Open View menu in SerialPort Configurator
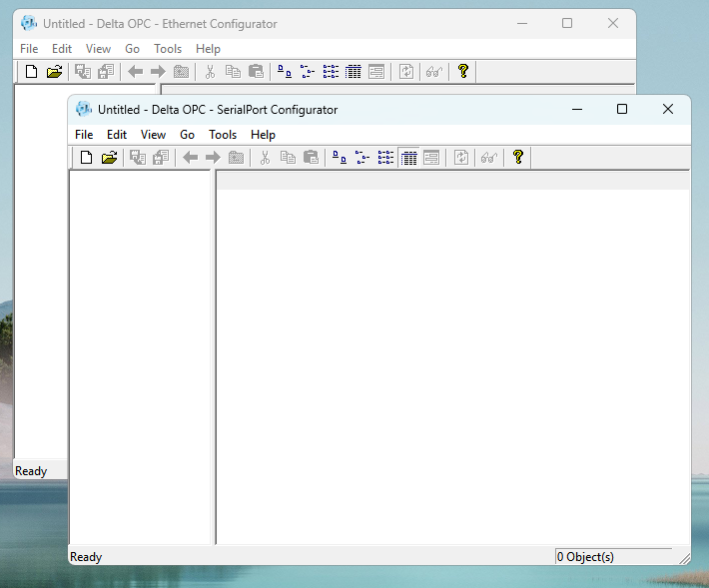This screenshot has width=709, height=588. 154,135
